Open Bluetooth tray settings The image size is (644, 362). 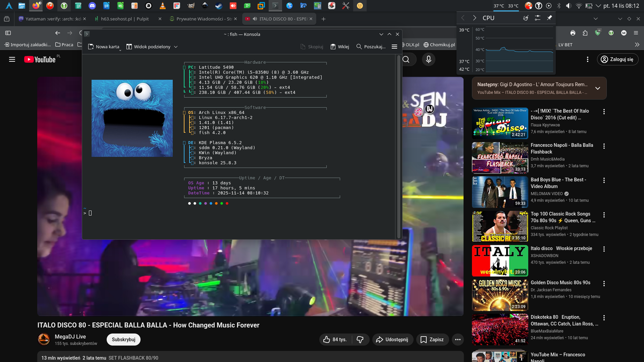(558, 6)
